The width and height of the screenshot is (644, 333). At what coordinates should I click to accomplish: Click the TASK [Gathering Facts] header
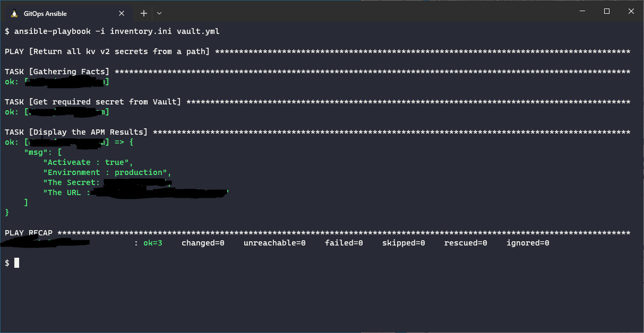[57, 72]
